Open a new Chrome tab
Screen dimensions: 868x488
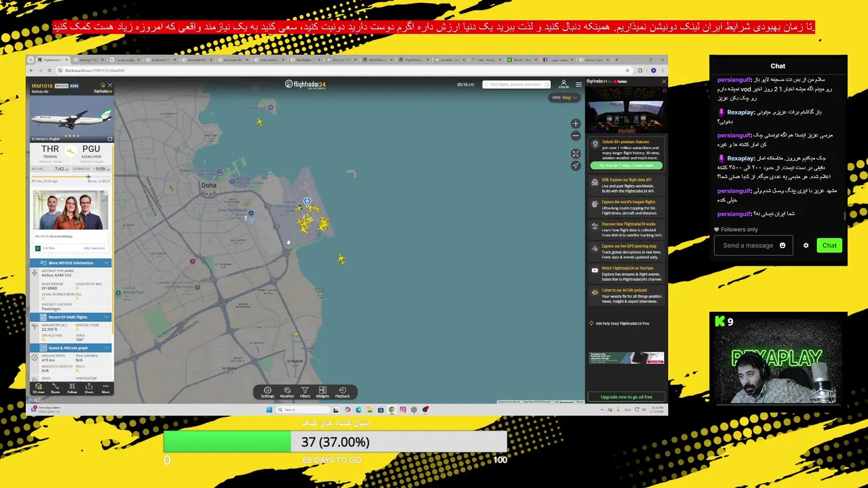pos(616,60)
